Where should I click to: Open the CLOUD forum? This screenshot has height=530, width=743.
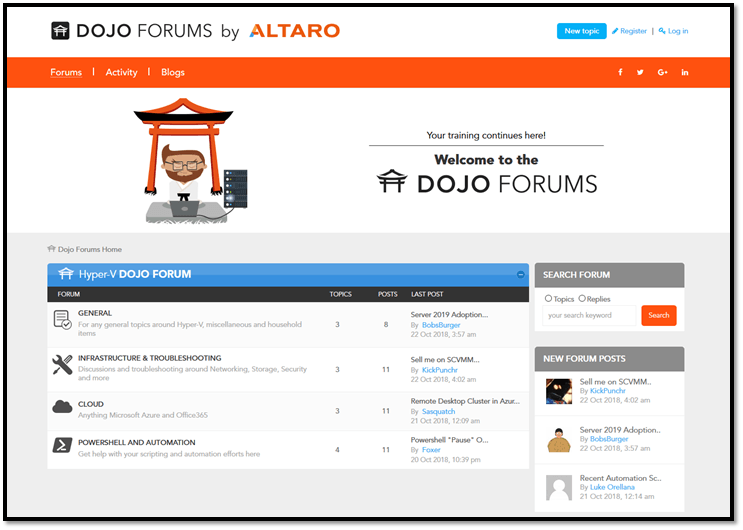tap(91, 404)
